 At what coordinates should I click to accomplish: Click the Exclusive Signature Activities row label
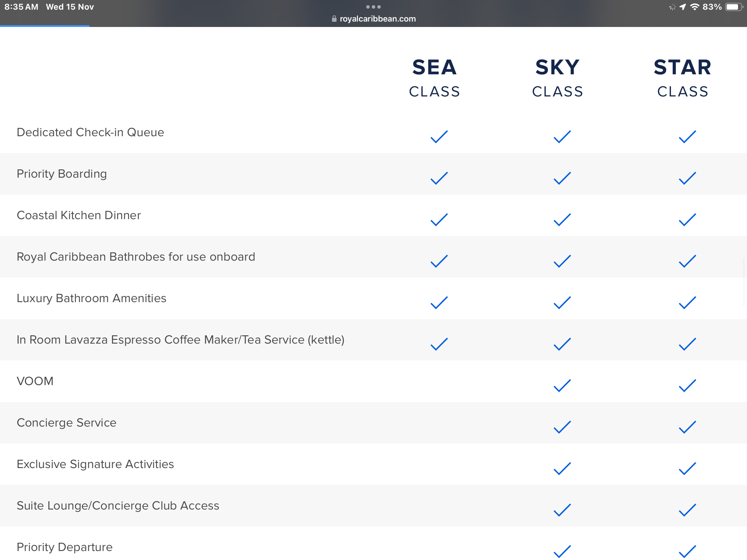(95, 464)
